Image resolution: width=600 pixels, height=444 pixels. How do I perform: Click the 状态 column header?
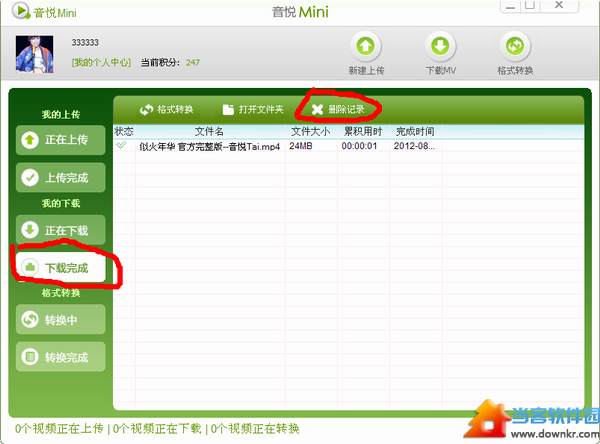tap(124, 132)
